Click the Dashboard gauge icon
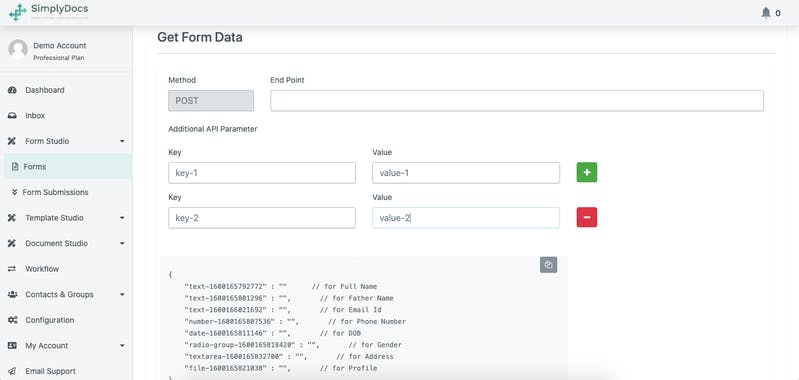 12,90
